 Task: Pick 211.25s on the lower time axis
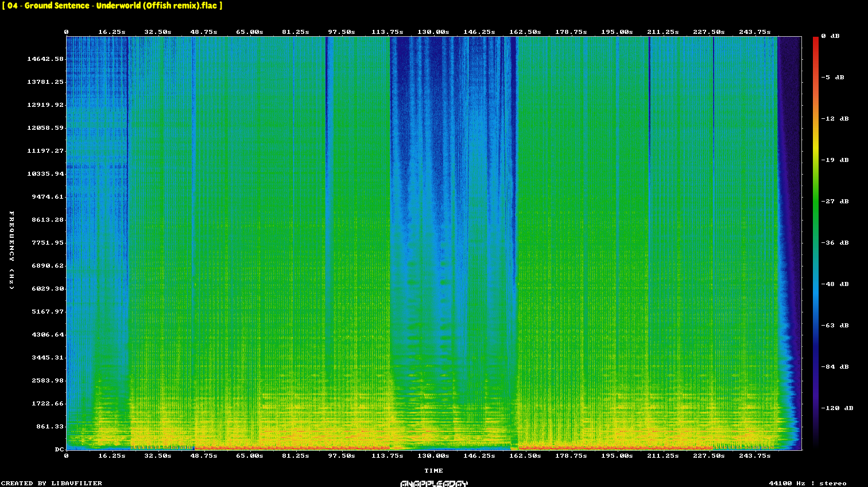click(x=663, y=456)
